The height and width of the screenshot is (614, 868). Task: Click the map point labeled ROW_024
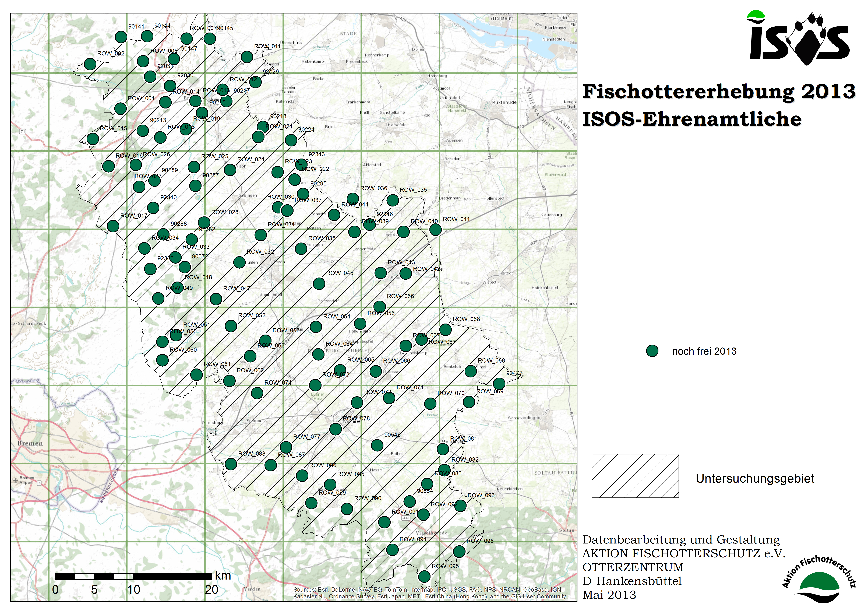tap(230, 170)
